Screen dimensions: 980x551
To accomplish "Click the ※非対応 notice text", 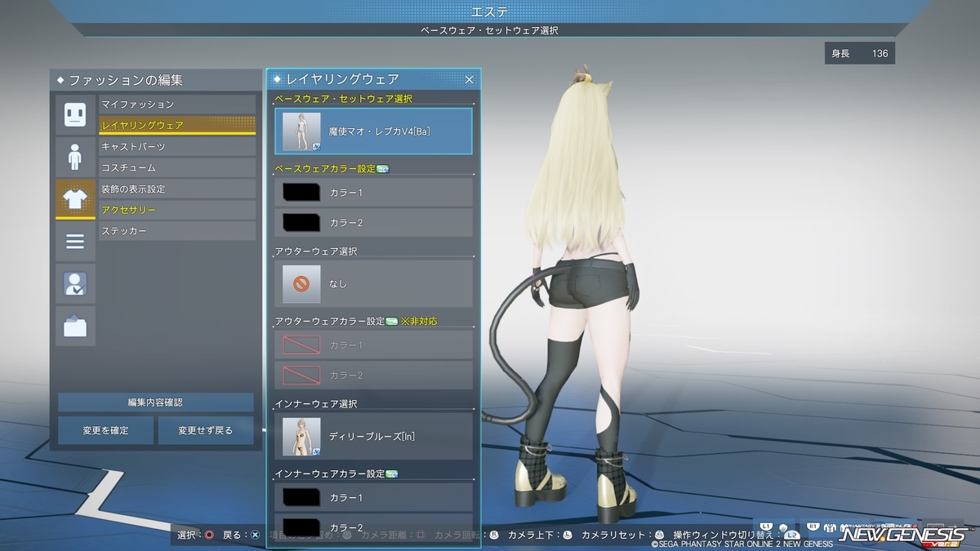I will [420, 322].
